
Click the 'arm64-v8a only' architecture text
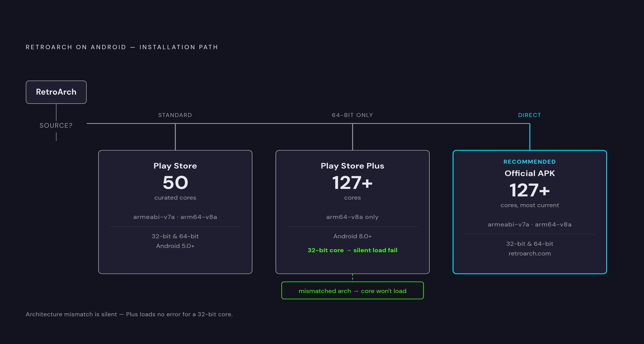pyautogui.click(x=352, y=217)
